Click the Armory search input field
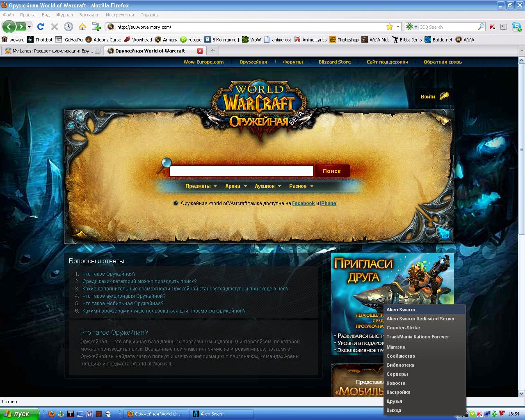Image resolution: width=525 pixels, height=420 pixels. coord(242,171)
